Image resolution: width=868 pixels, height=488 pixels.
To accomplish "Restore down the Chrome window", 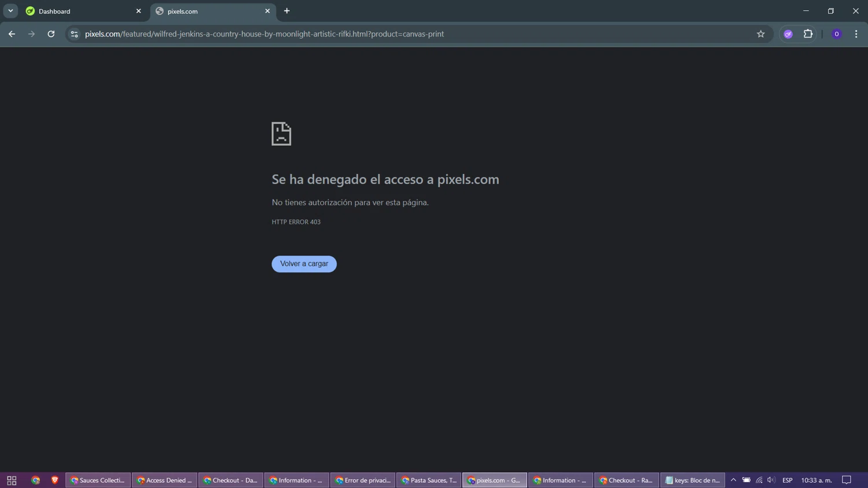I will [831, 11].
